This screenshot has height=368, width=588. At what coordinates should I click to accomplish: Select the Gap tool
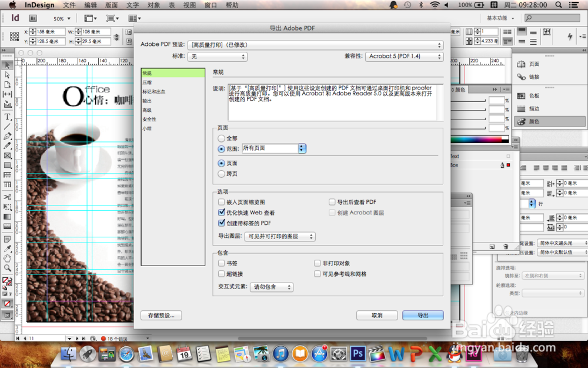click(7, 94)
